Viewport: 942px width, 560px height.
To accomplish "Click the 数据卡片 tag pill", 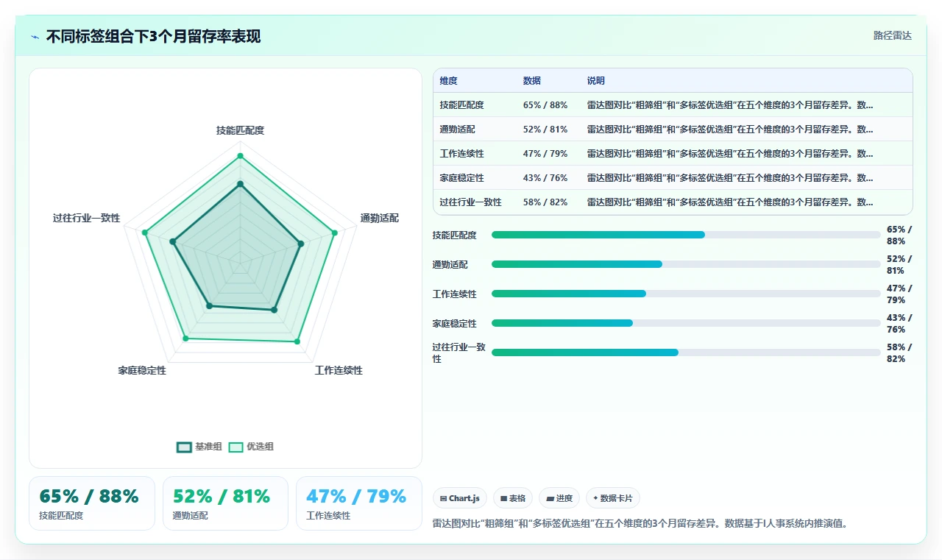I will [613, 498].
